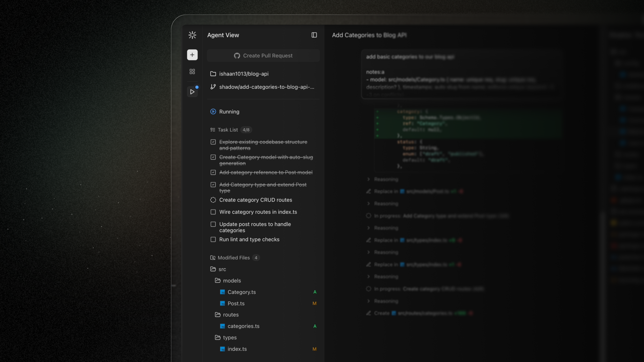The height and width of the screenshot is (362, 644).
Task: Select the play icon with blue dot
Action: coord(192,92)
